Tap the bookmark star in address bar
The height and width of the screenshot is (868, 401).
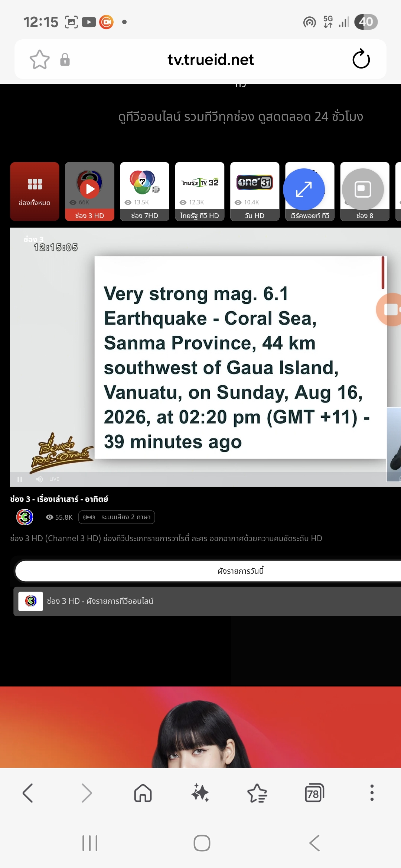click(39, 60)
